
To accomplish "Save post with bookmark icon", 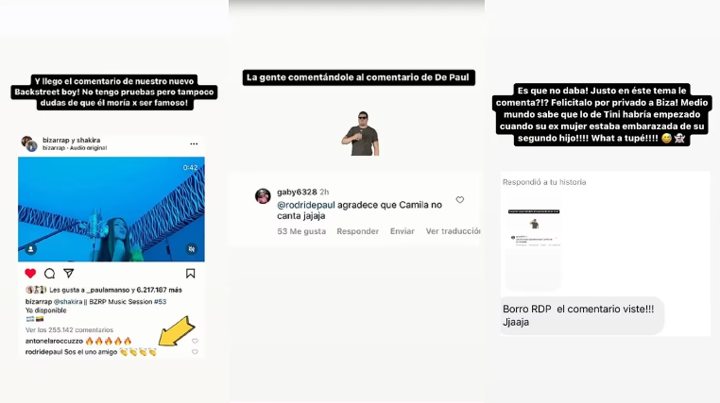I will 191,274.
